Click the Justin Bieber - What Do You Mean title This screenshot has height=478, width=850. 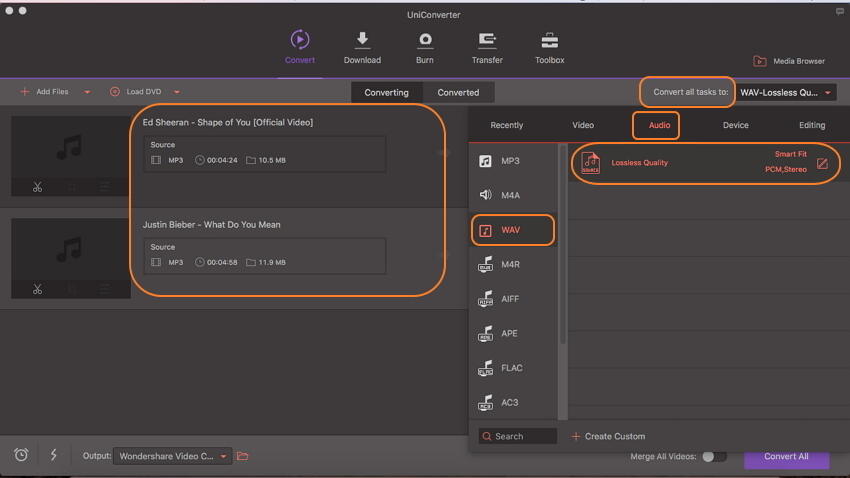tap(211, 224)
